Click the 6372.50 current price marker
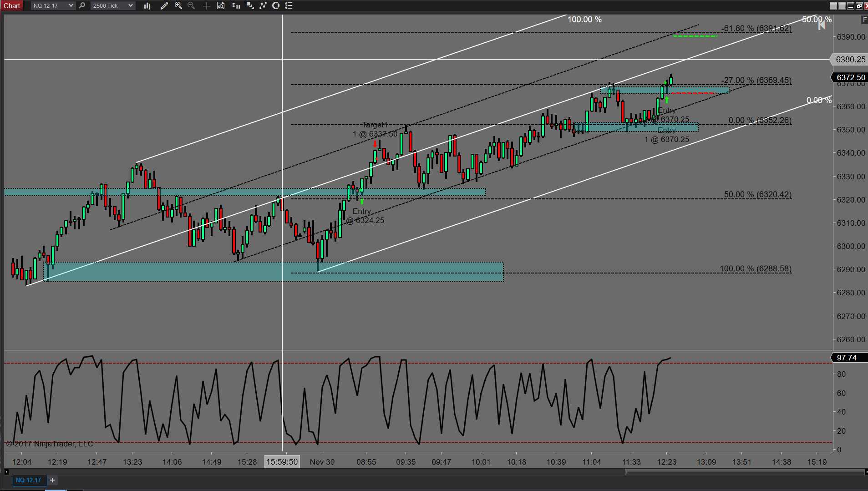Image resolution: width=868 pixels, height=491 pixels. pos(850,77)
